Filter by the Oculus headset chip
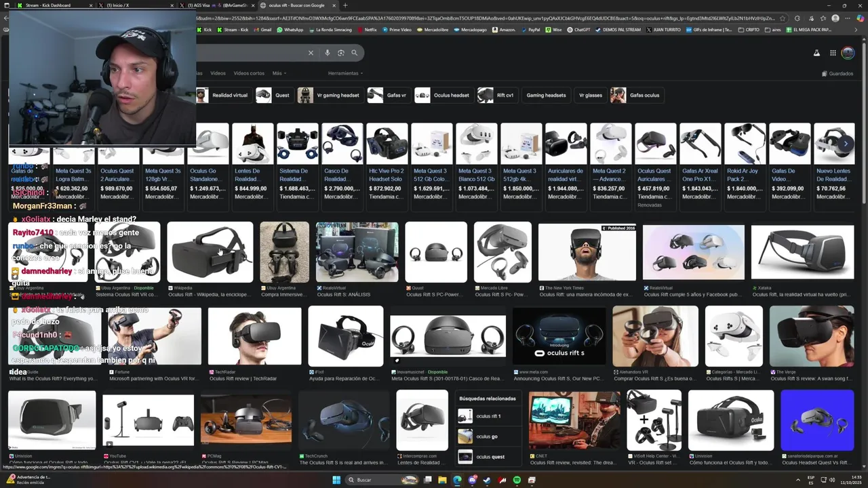 coord(443,95)
